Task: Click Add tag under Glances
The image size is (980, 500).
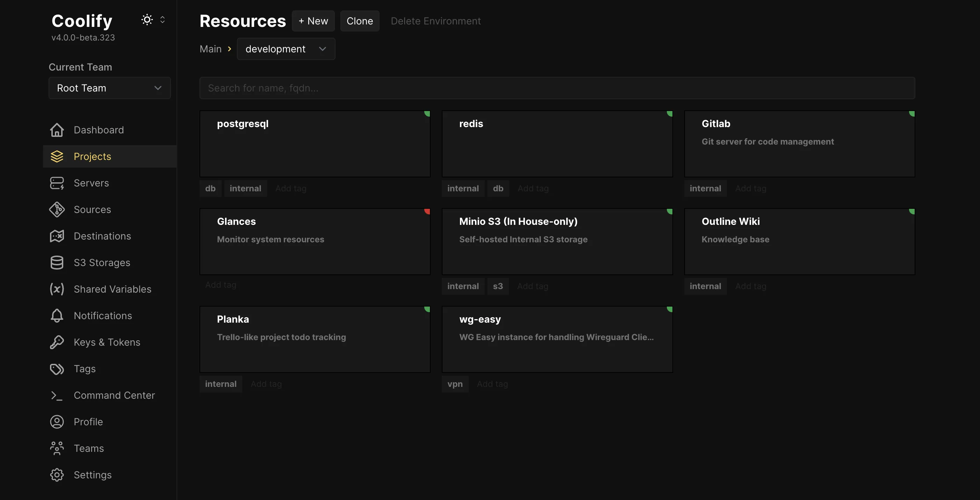Action: [x=221, y=285]
